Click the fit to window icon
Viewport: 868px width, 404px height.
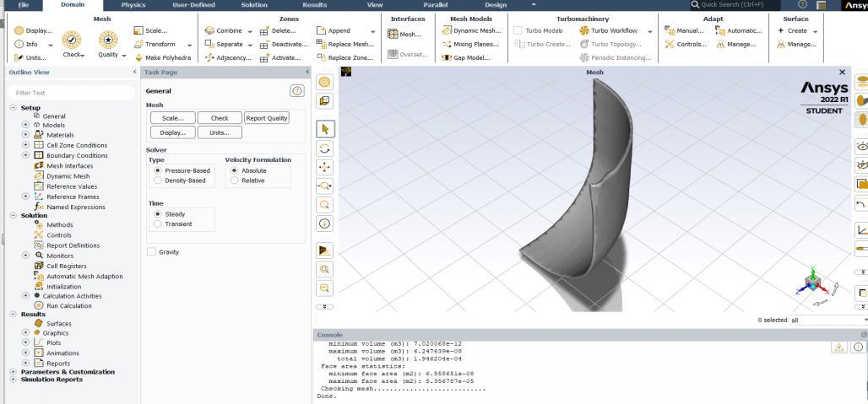coord(325,269)
